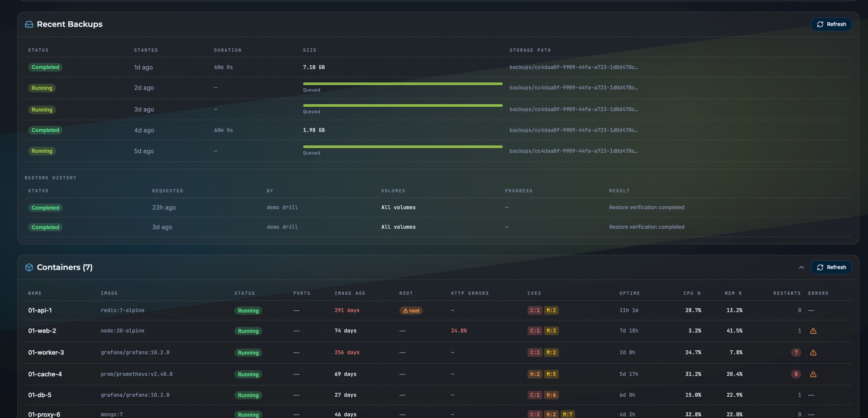
Task: Click the RESTARTS column header
Action: click(x=787, y=293)
